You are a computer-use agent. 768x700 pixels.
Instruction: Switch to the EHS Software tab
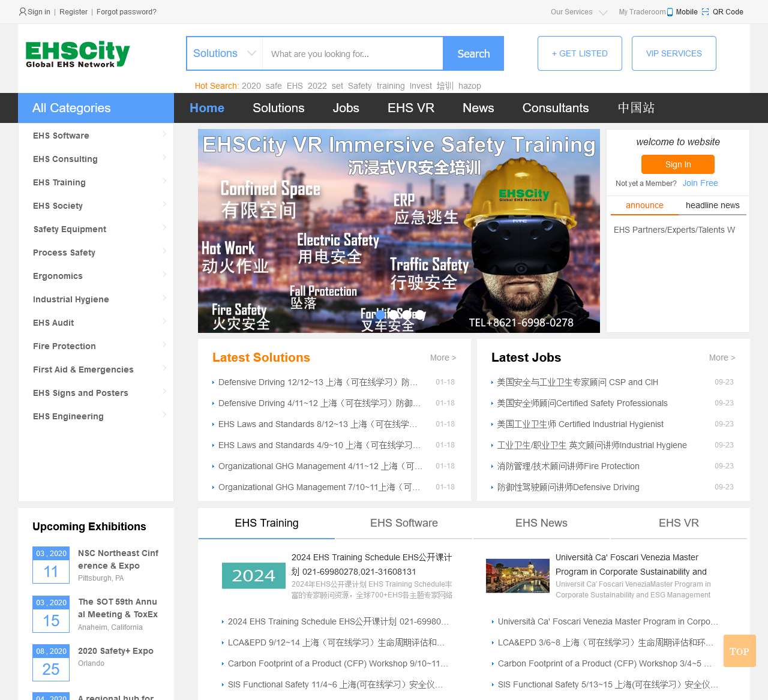pos(404,523)
